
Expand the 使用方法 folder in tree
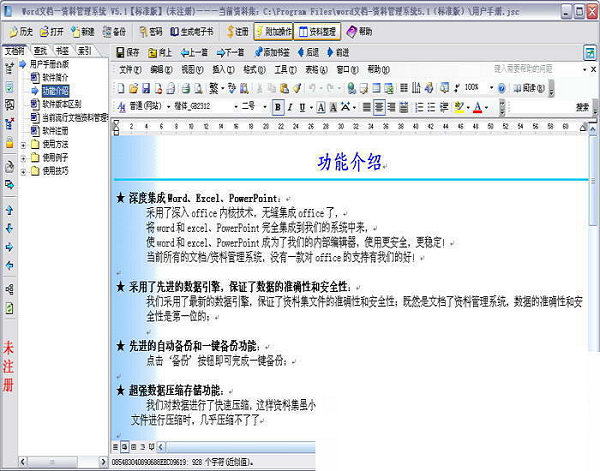coord(23,145)
